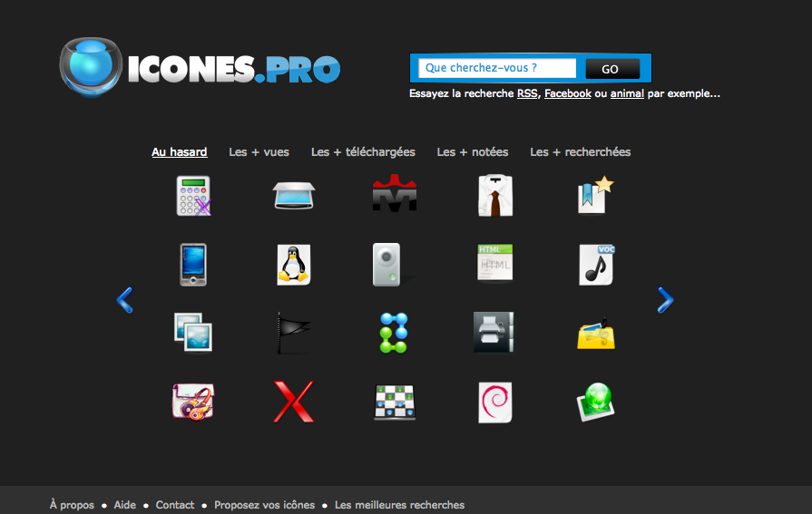Choose the black flag icon

click(x=294, y=333)
